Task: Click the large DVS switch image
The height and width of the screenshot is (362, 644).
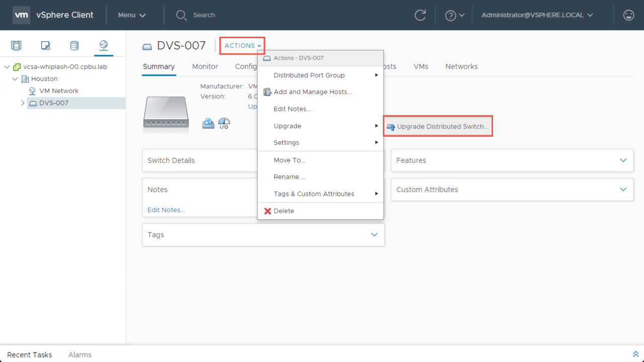Action: point(166,114)
